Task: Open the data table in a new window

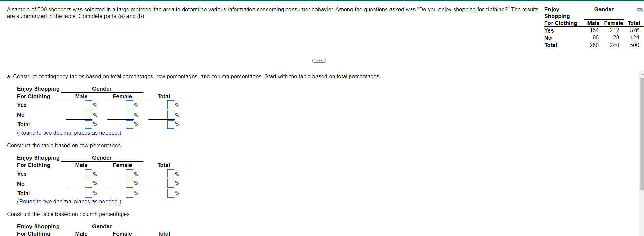Action: pos(640,10)
